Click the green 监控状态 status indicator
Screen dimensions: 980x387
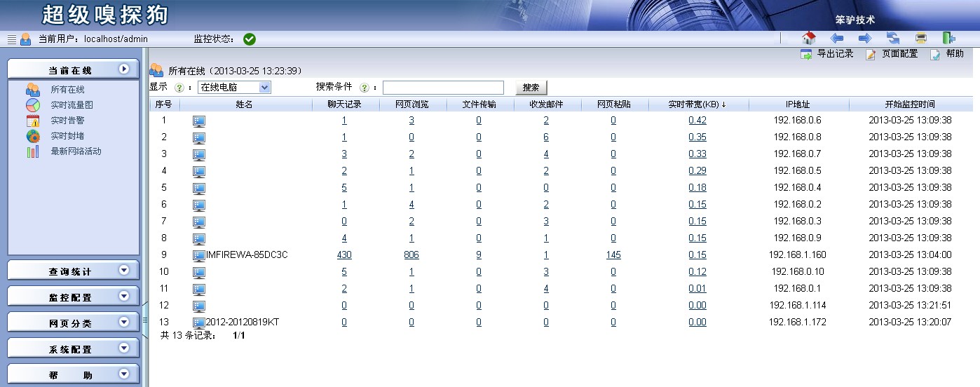(250, 39)
